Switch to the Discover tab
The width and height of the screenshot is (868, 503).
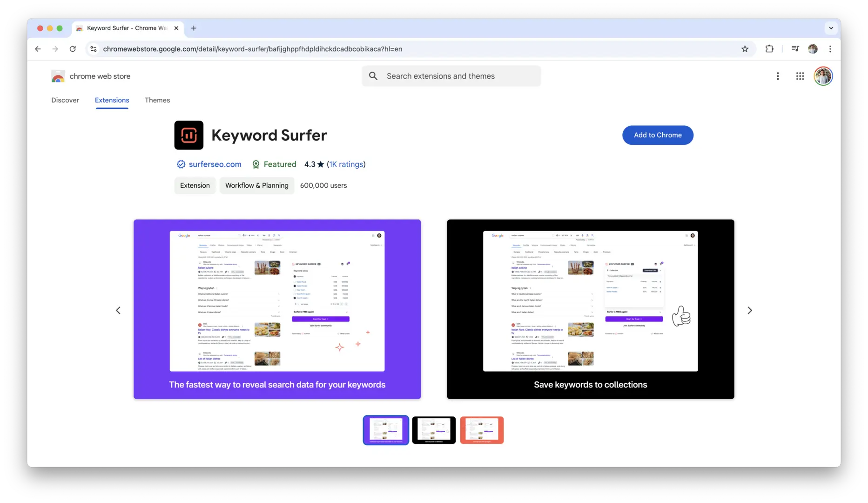tap(65, 100)
